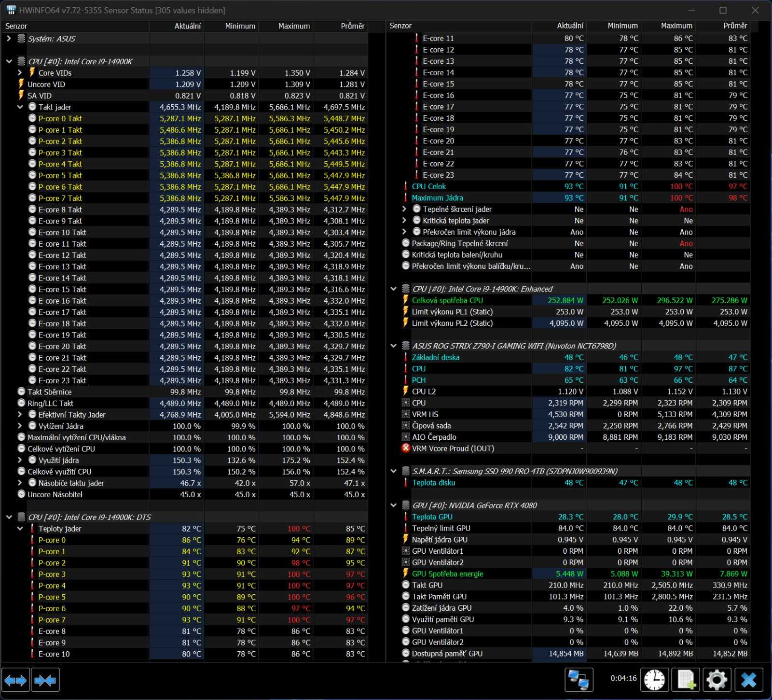Viewport: 772px width, 700px height.
Task: Close sensors with the blue X button
Action: tap(749, 680)
